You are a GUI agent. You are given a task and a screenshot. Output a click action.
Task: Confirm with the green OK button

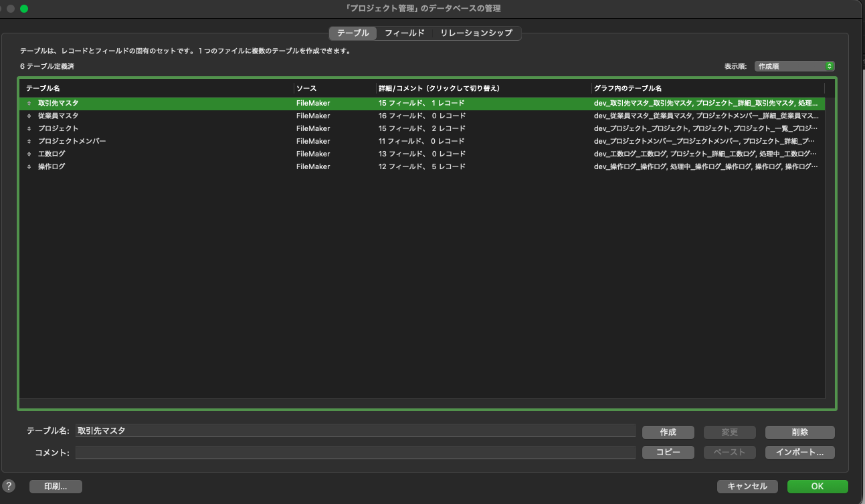[x=818, y=487]
